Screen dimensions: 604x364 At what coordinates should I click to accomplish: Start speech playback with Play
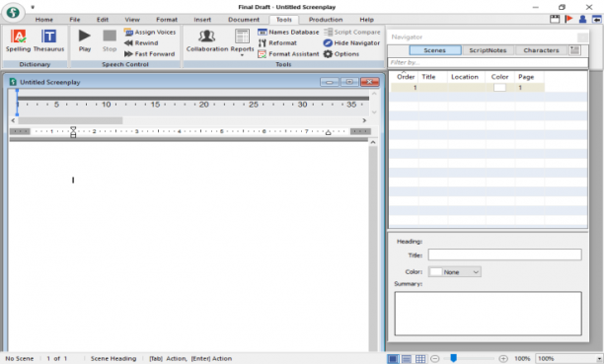85,41
